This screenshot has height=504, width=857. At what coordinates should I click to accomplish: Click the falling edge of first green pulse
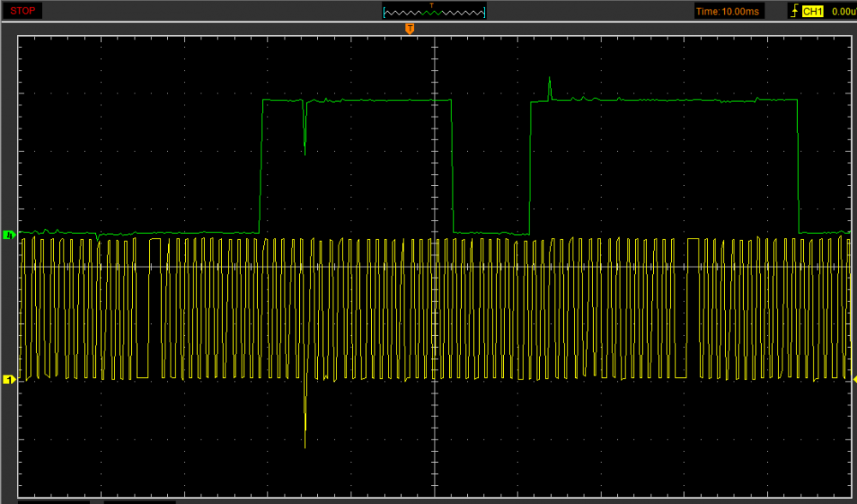tap(452, 167)
